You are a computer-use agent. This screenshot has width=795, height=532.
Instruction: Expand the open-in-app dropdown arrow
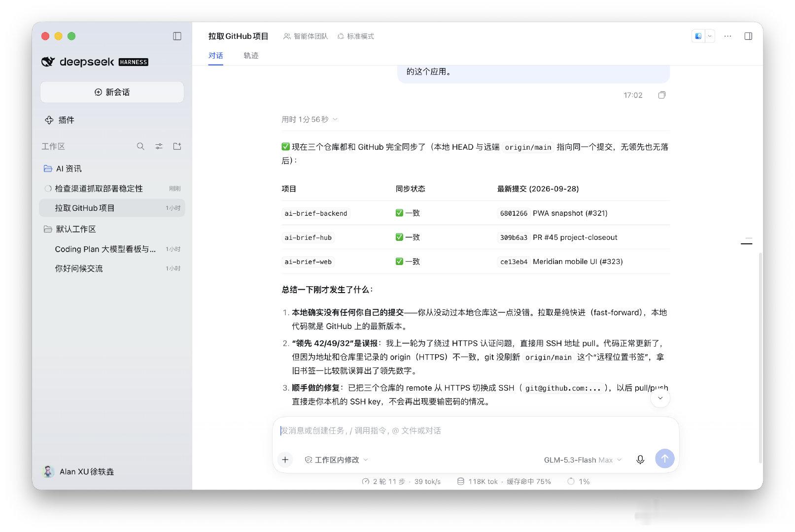tap(710, 36)
